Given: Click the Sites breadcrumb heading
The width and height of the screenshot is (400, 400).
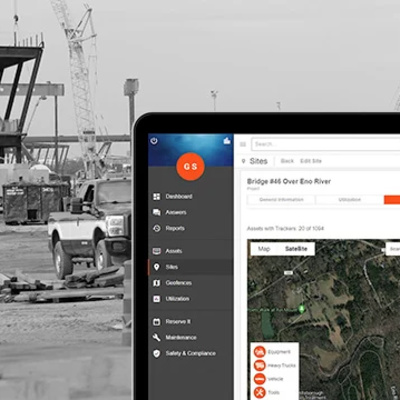Looking at the screenshot, I should 259,161.
